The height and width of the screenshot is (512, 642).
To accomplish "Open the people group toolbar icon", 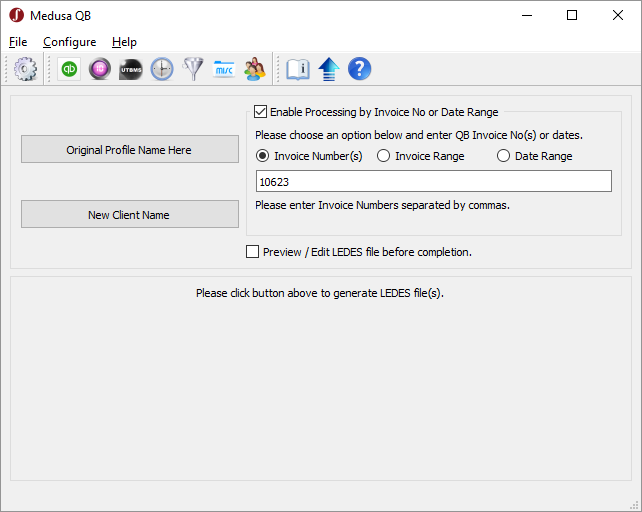I will 255,69.
